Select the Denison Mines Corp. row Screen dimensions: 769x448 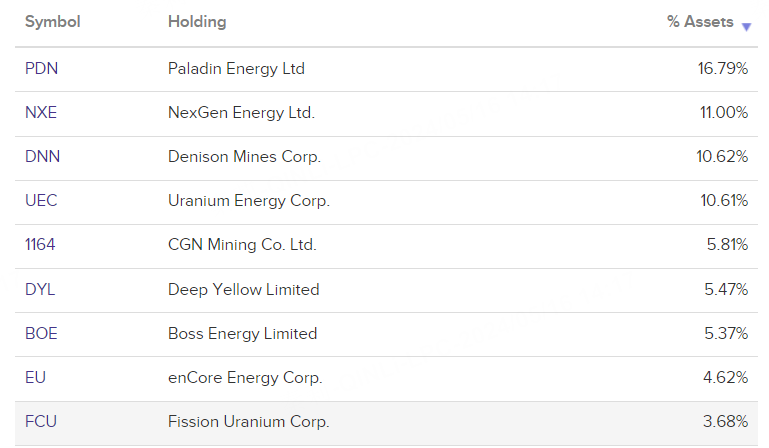(244, 157)
